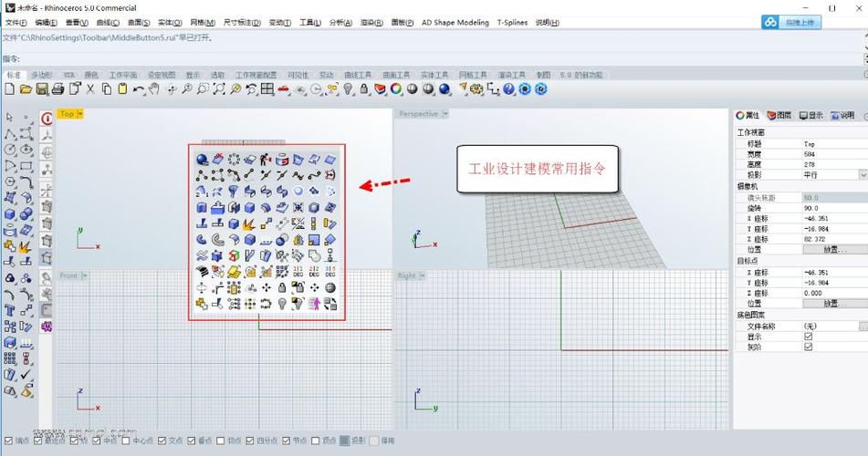Open the 曲线(C) menu
This screenshot has height=456, width=868.
108,23
